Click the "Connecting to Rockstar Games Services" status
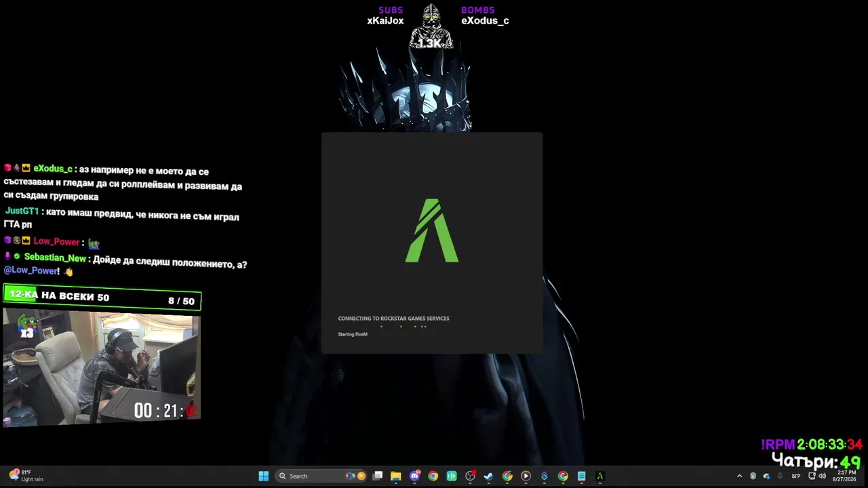This screenshot has width=868, height=488. [393, 319]
